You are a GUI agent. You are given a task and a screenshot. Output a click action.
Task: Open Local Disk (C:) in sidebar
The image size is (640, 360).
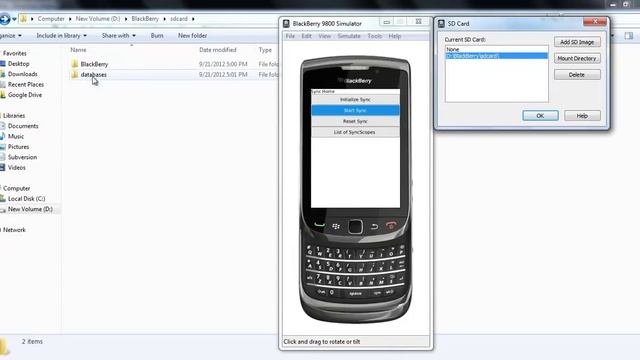[26, 199]
